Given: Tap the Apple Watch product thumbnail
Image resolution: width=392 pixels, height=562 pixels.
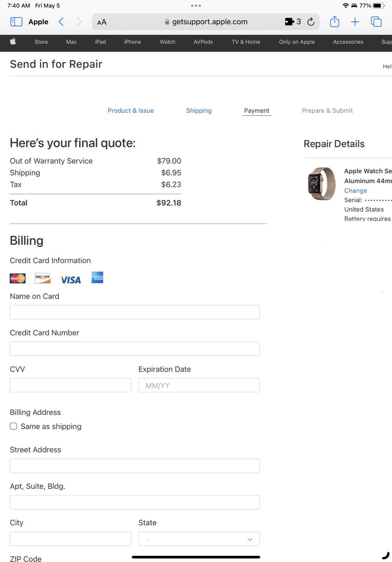Looking at the screenshot, I should point(322,184).
